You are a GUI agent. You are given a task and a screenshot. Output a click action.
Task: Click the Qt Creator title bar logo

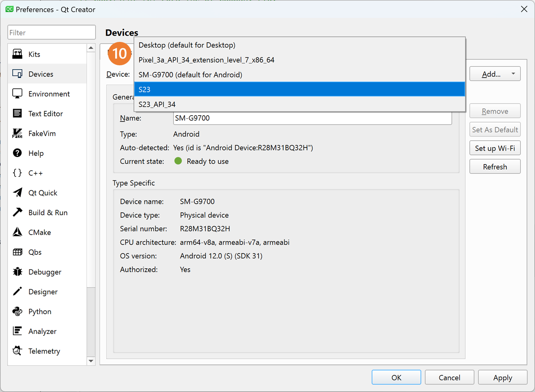(x=9, y=9)
